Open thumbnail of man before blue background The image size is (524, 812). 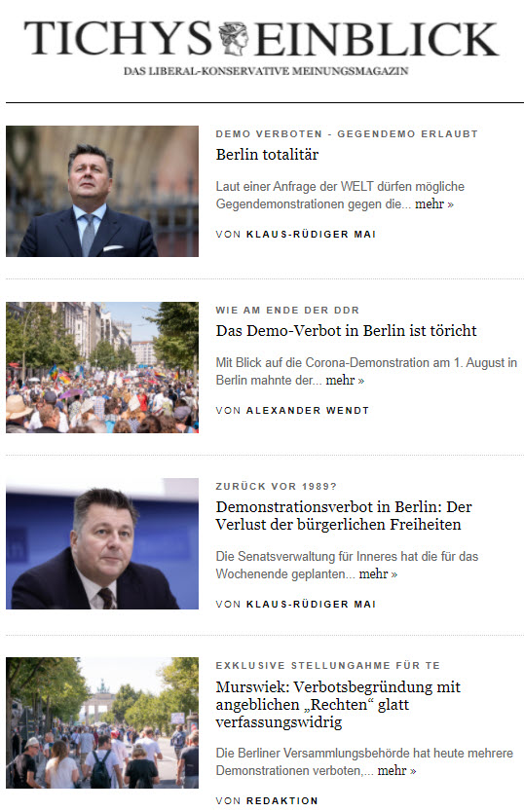pyautogui.click(x=102, y=543)
